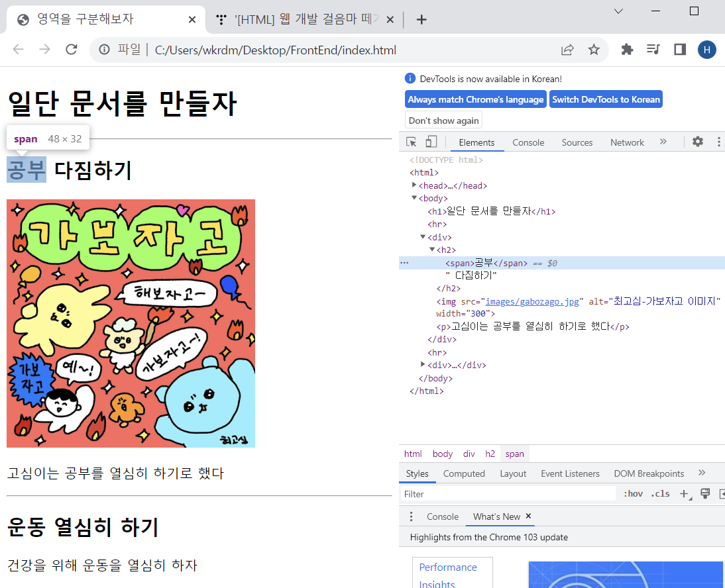Toggle device toolbar icon in DevTools
The width and height of the screenshot is (725, 588).
[431, 142]
